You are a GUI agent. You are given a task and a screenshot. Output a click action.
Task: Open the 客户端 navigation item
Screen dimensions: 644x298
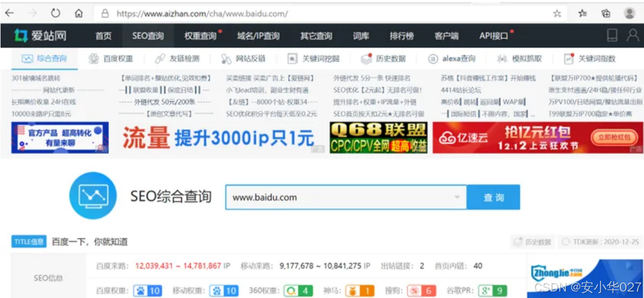point(446,36)
